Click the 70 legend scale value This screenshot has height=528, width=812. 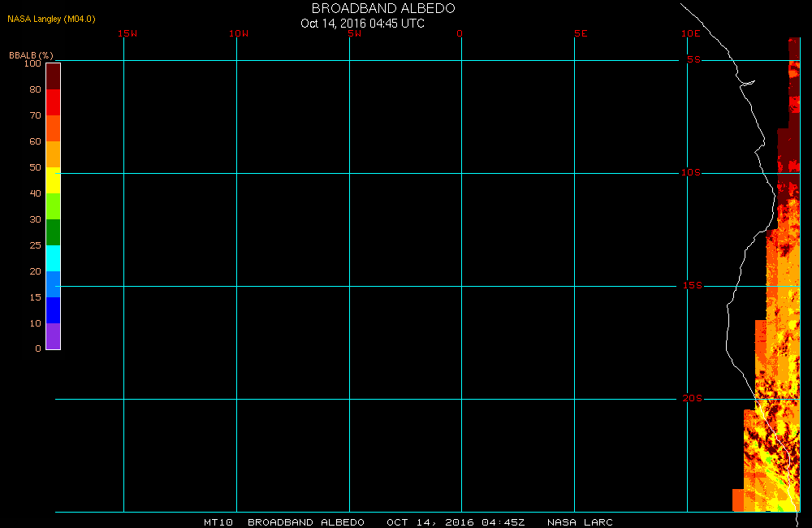point(35,115)
